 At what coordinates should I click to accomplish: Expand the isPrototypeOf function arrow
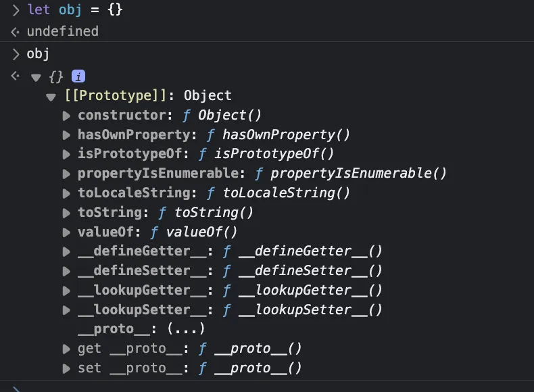[x=66, y=154]
